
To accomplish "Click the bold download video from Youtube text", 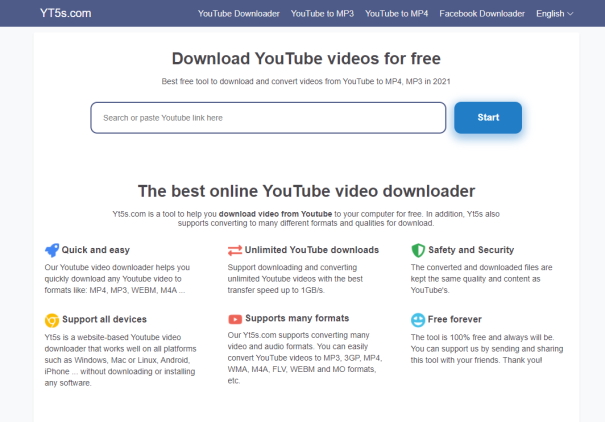I will [x=275, y=214].
